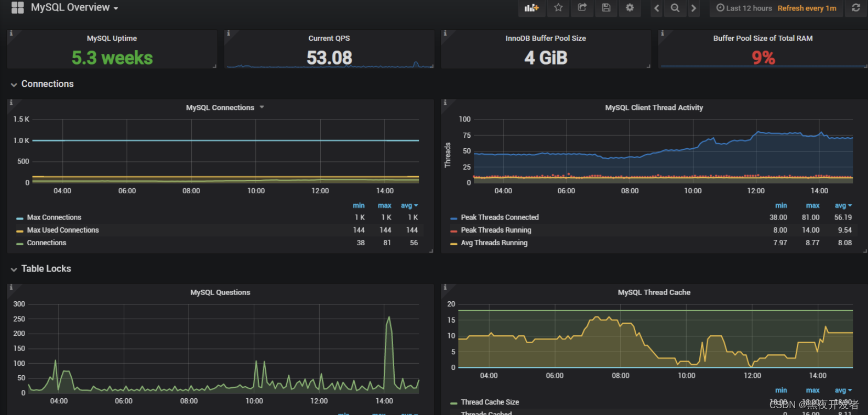This screenshot has height=415, width=868.
Task: Click info icon on MySQL Questions panel
Action: (11, 287)
